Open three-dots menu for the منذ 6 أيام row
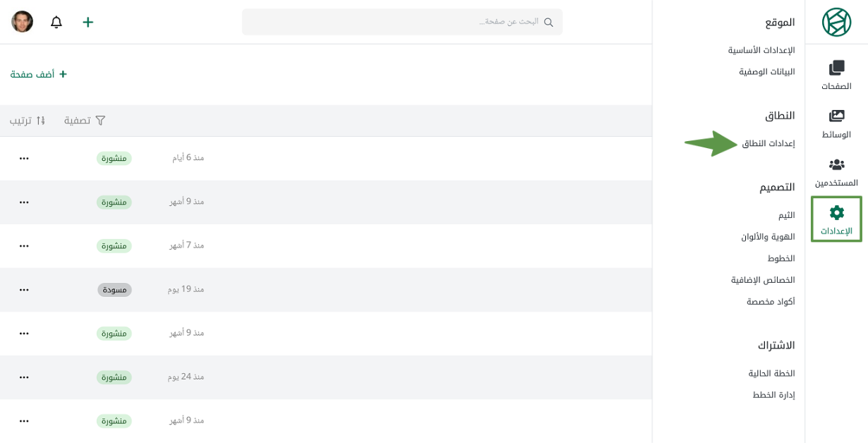This screenshot has width=868, height=443. [24, 159]
